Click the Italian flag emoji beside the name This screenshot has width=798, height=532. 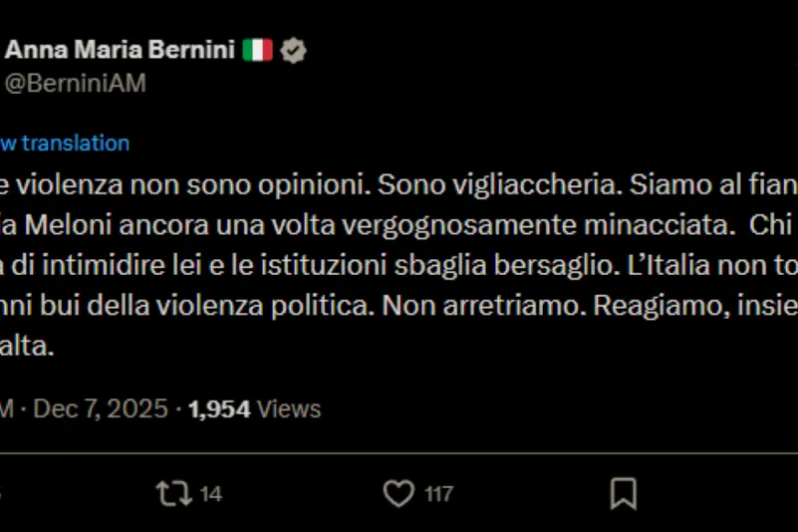(x=257, y=50)
